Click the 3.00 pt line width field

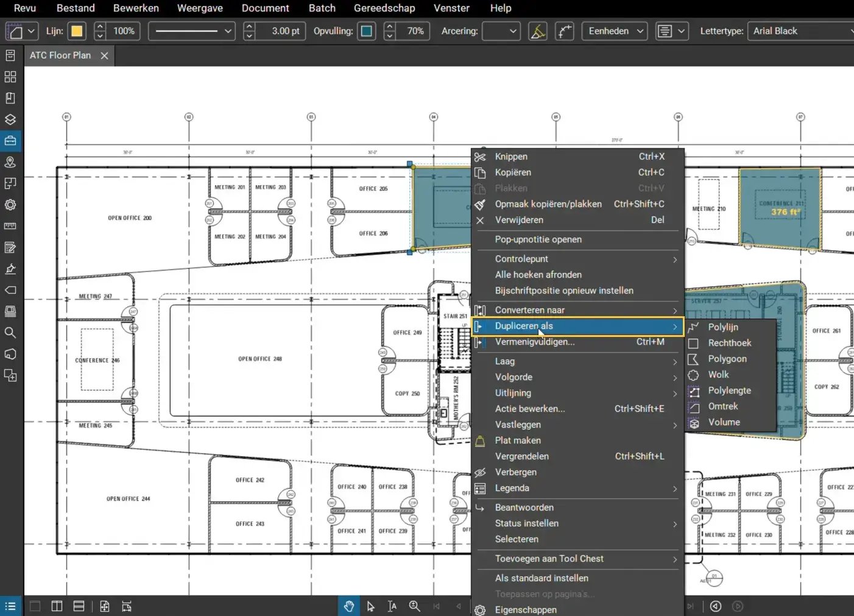[281, 31]
